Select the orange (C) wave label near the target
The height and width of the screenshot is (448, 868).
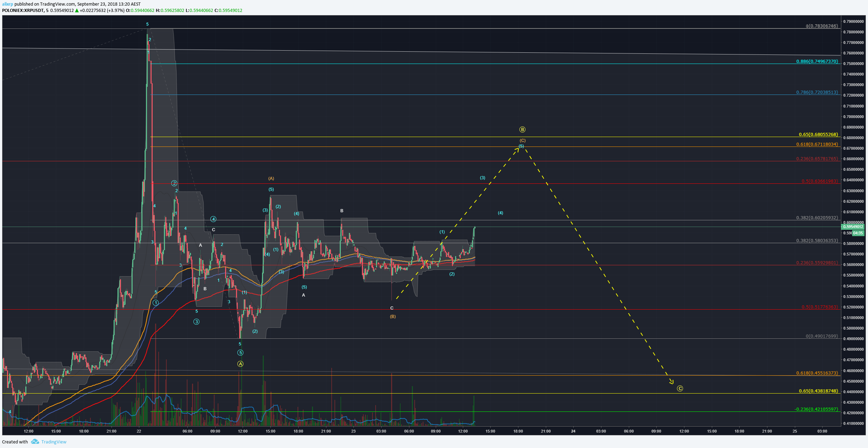point(523,141)
